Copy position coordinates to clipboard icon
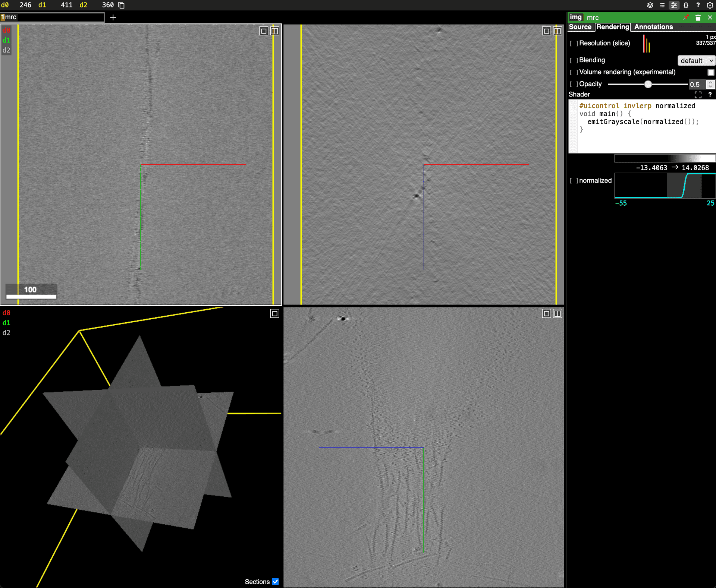 coord(121,5)
